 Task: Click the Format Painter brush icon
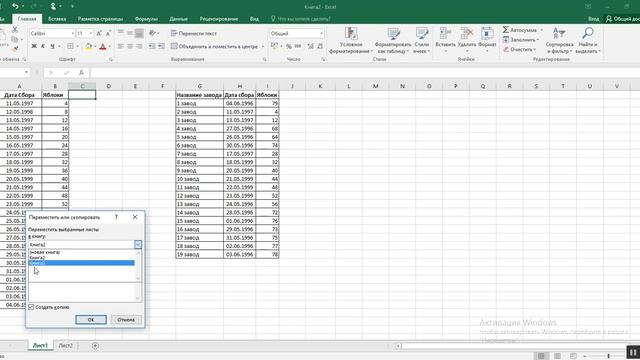[x=15, y=49]
